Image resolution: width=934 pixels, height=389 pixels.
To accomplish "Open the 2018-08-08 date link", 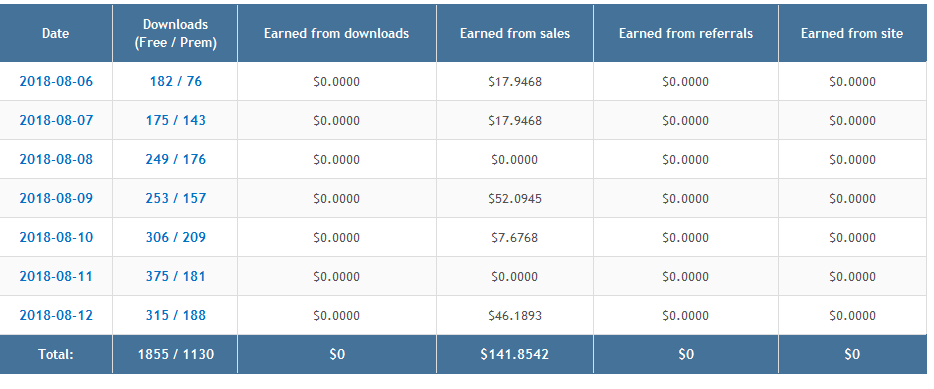I will pos(56,160).
